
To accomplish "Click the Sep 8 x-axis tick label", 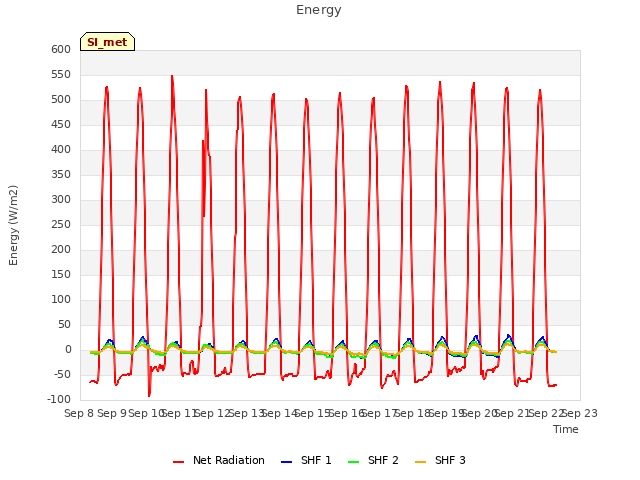I will click(x=79, y=414).
